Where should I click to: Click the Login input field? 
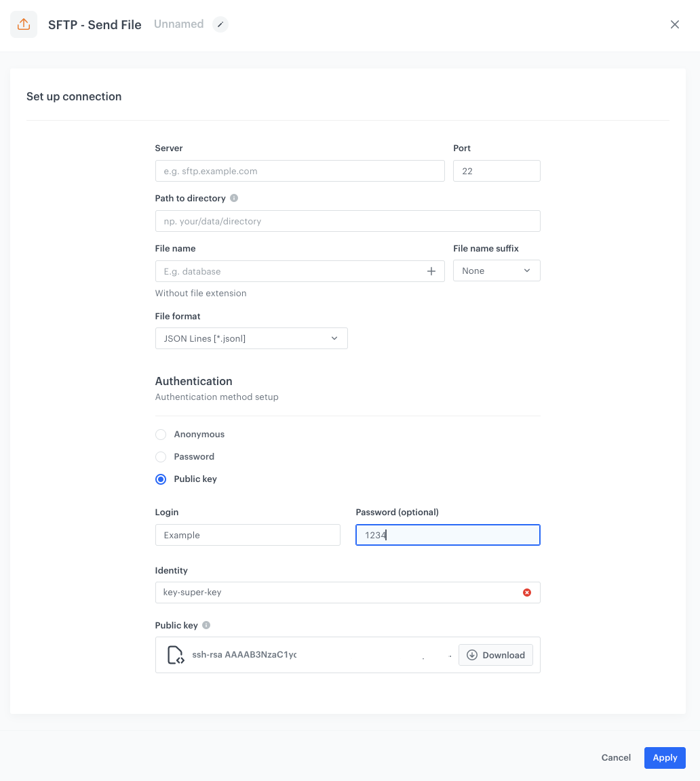click(x=248, y=535)
